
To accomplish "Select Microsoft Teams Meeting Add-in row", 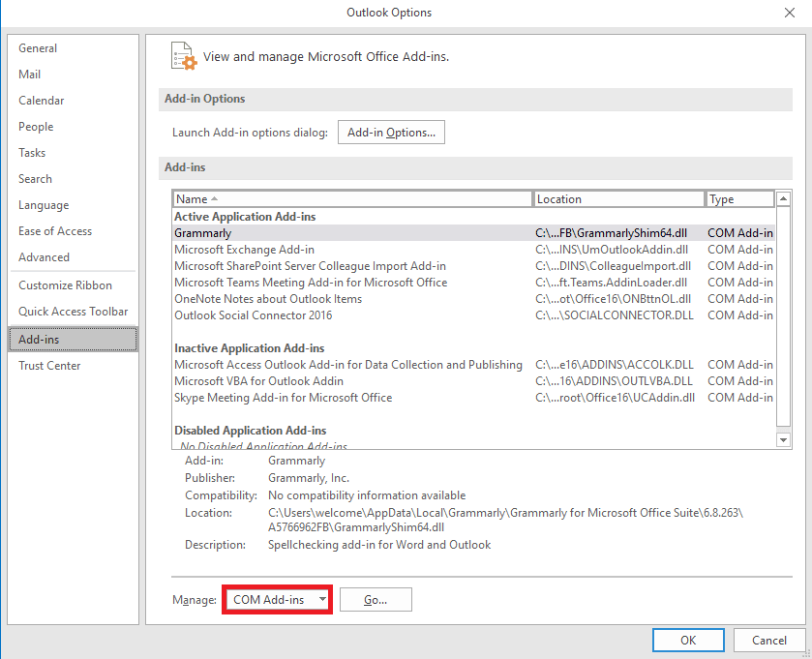I will pyautogui.click(x=474, y=283).
